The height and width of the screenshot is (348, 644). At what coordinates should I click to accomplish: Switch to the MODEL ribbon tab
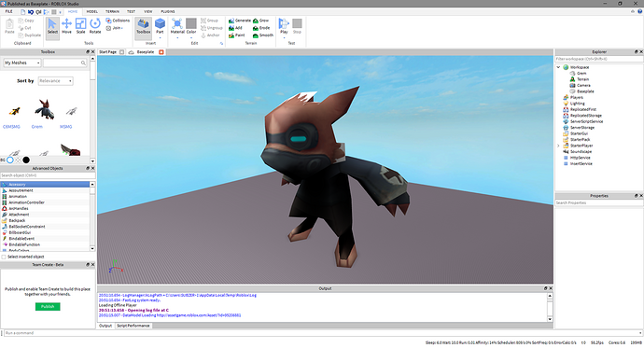pyautogui.click(x=92, y=11)
